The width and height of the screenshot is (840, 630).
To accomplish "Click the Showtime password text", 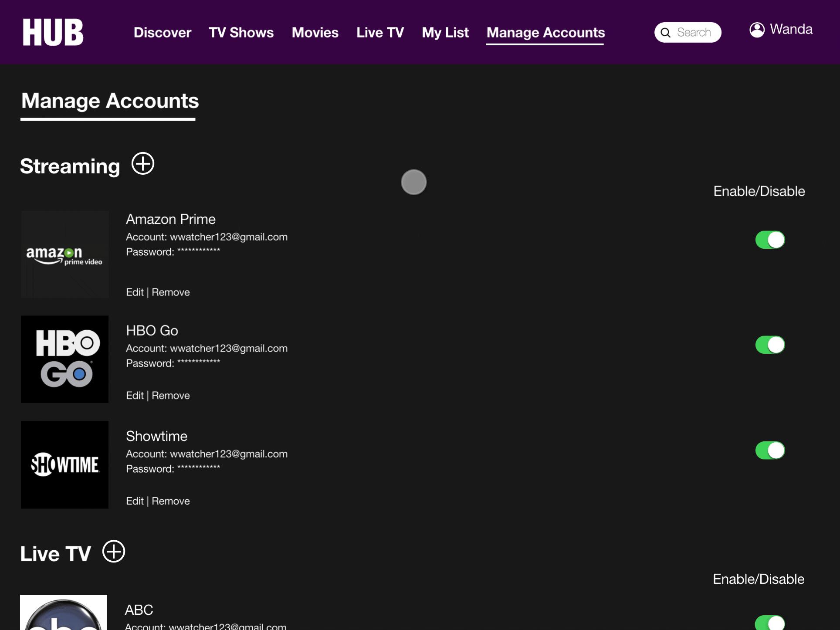I will (x=173, y=469).
